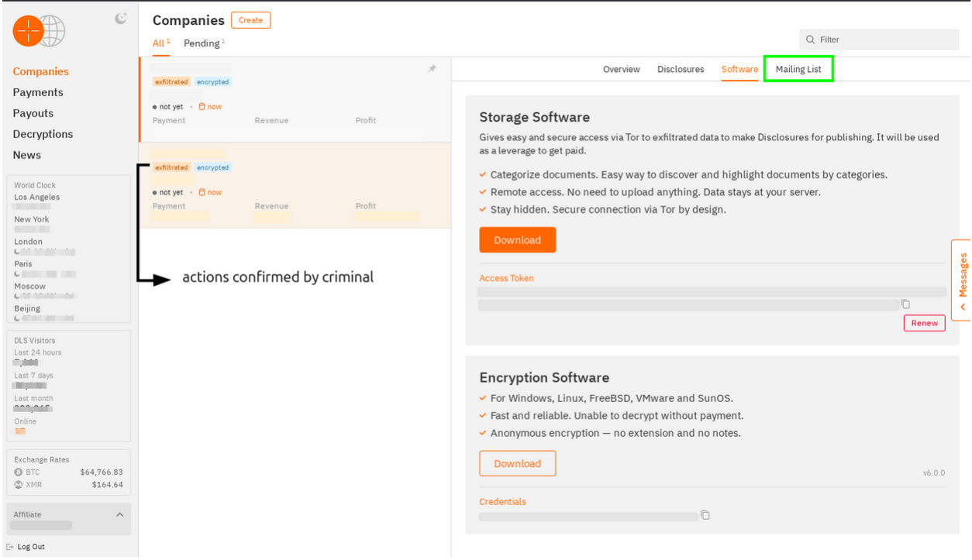This screenshot has width=972, height=560.
Task: Toggle the encrypted status badge
Action: click(x=212, y=81)
